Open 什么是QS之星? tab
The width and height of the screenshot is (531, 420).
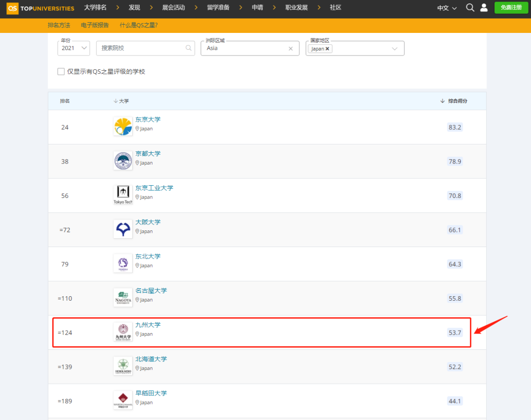(139, 25)
